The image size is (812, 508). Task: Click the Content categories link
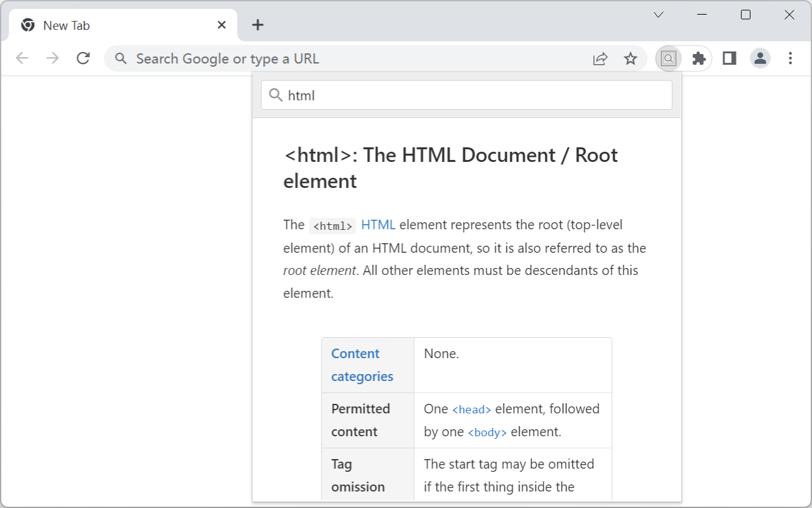(361, 364)
